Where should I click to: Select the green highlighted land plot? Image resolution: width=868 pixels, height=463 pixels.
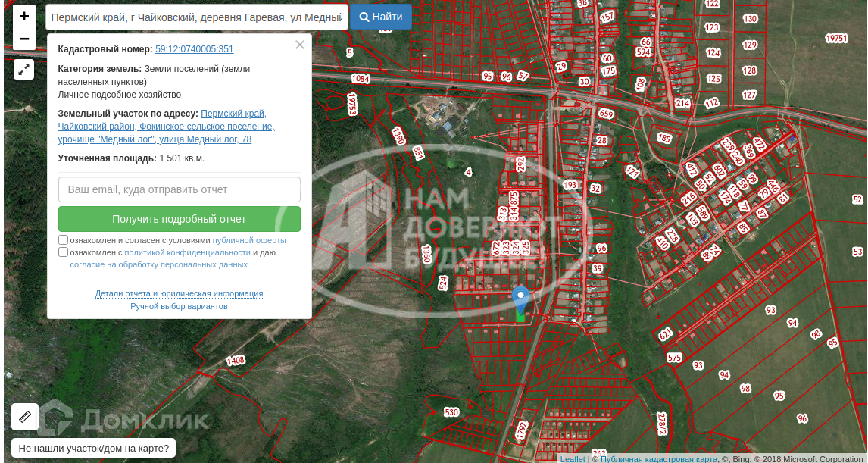[x=521, y=317]
